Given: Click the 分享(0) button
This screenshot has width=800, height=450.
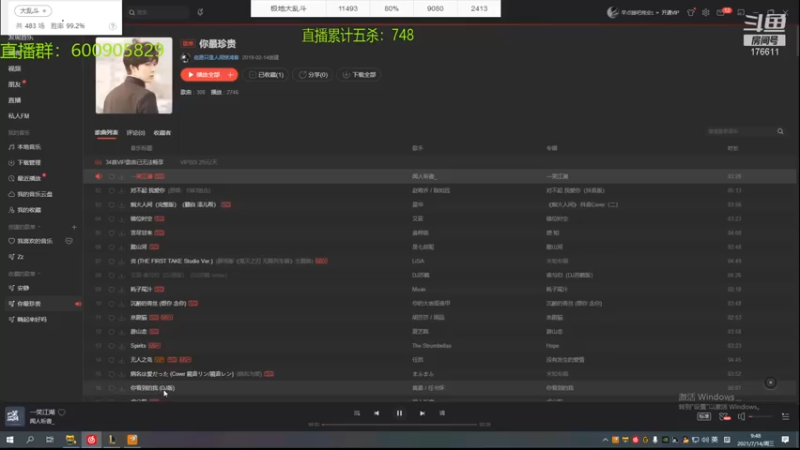Looking at the screenshot, I should click(313, 75).
